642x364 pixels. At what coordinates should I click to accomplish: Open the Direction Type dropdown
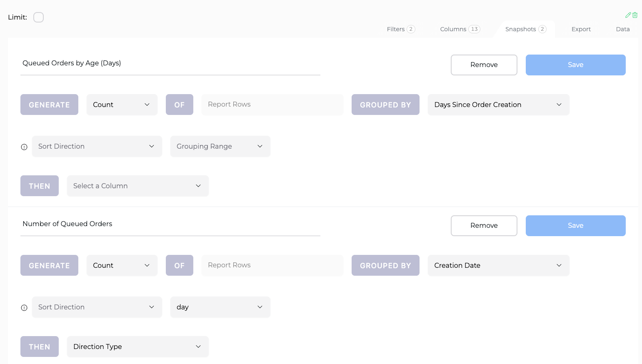click(138, 347)
